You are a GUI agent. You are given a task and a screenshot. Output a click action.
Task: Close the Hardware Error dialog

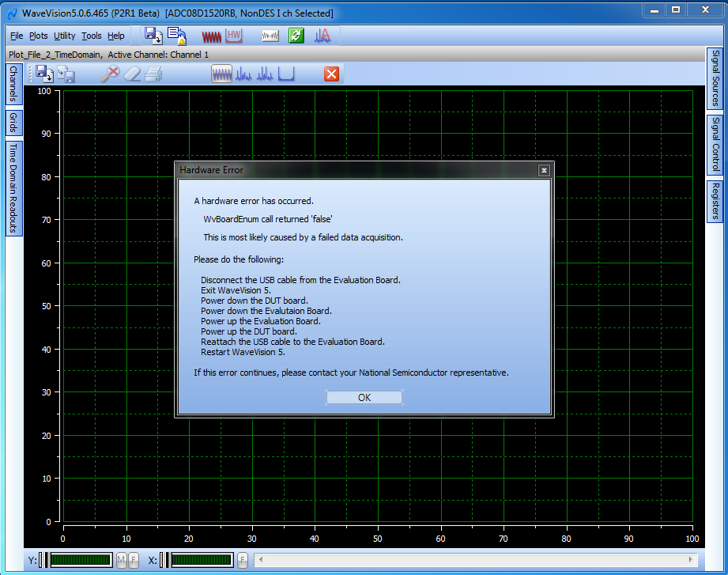coord(544,171)
